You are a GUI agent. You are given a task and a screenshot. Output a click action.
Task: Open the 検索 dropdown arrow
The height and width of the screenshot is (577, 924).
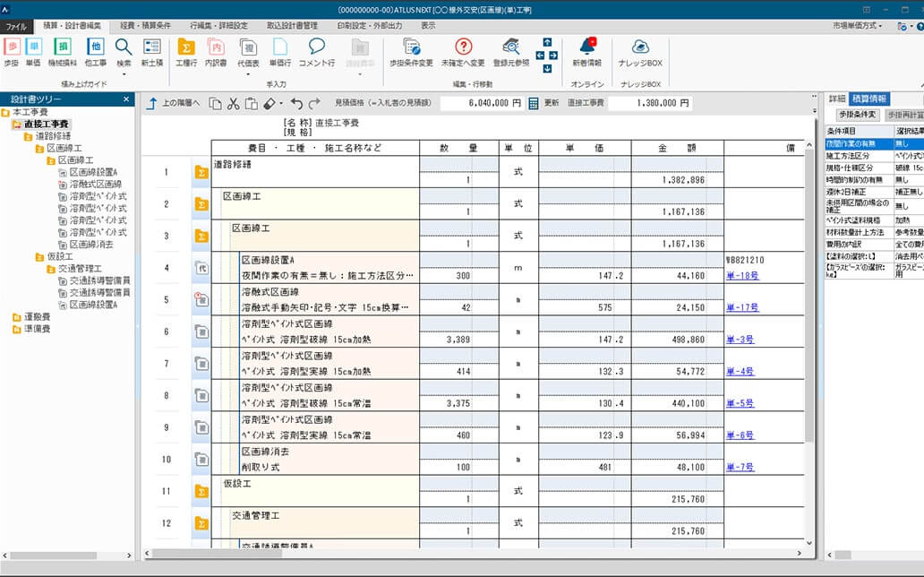124,74
